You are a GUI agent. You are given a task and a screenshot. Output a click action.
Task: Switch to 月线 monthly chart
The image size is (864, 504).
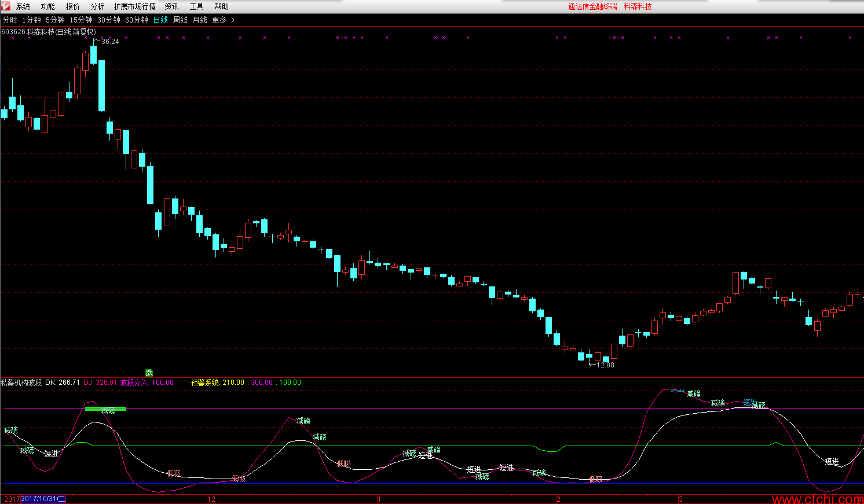click(x=200, y=20)
